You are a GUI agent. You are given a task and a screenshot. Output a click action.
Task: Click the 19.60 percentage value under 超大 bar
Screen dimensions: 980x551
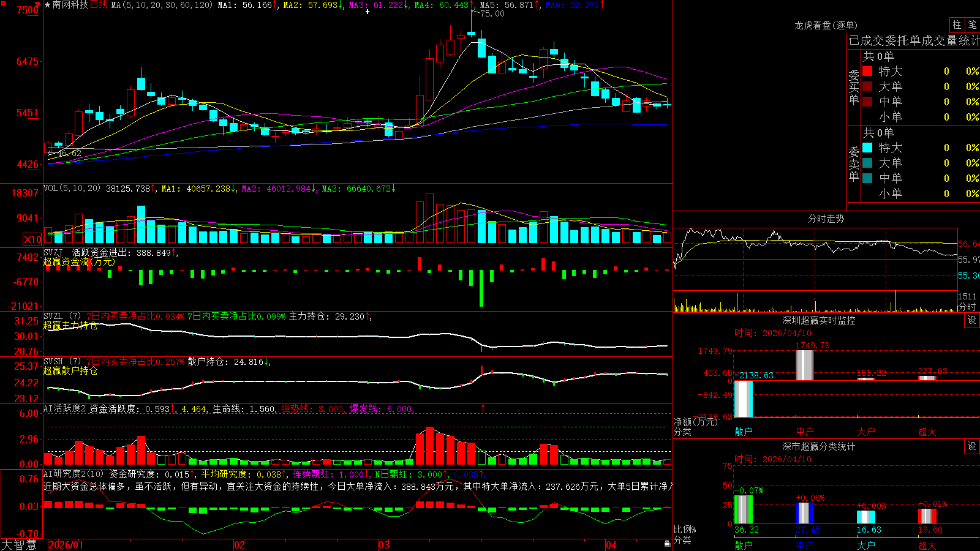click(930, 530)
